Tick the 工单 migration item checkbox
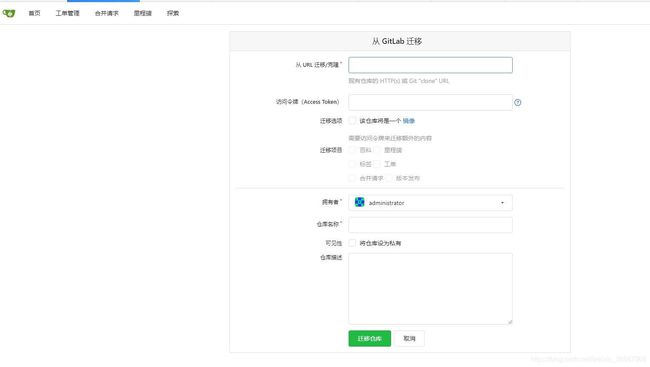This screenshot has height=367, width=650. (377, 164)
